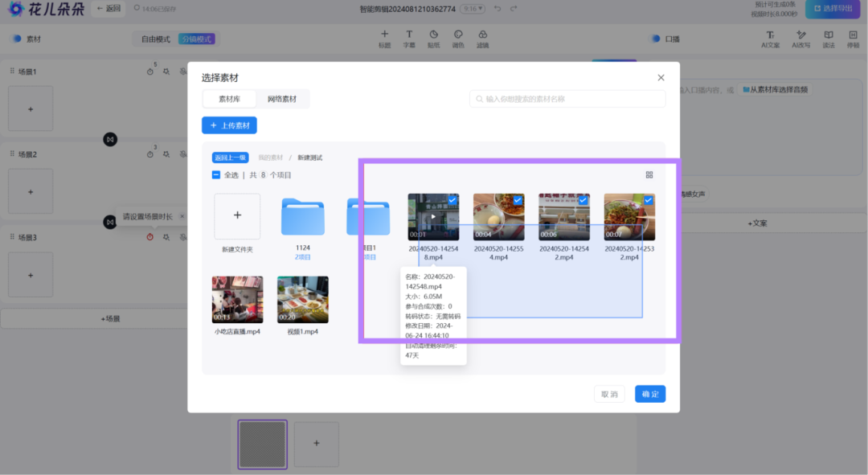The width and height of the screenshot is (868, 475).
Task: Click the add-material plus box in 场景2
Action: click(x=31, y=191)
